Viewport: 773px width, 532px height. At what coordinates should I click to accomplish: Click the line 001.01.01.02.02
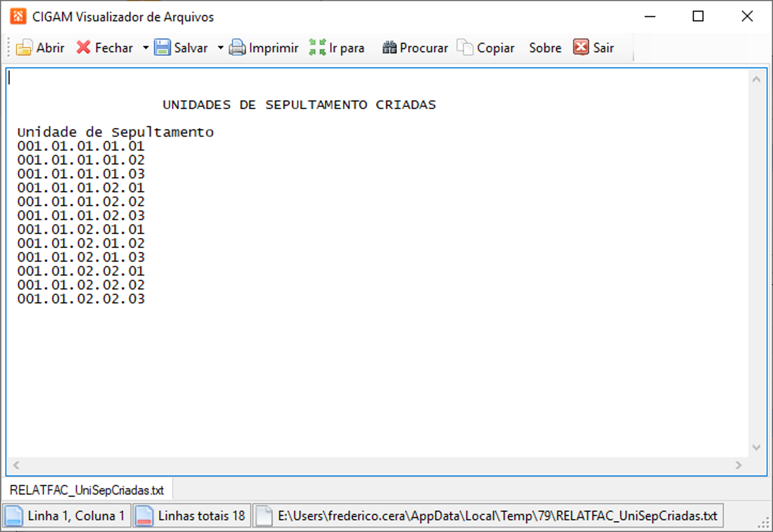tap(81, 202)
